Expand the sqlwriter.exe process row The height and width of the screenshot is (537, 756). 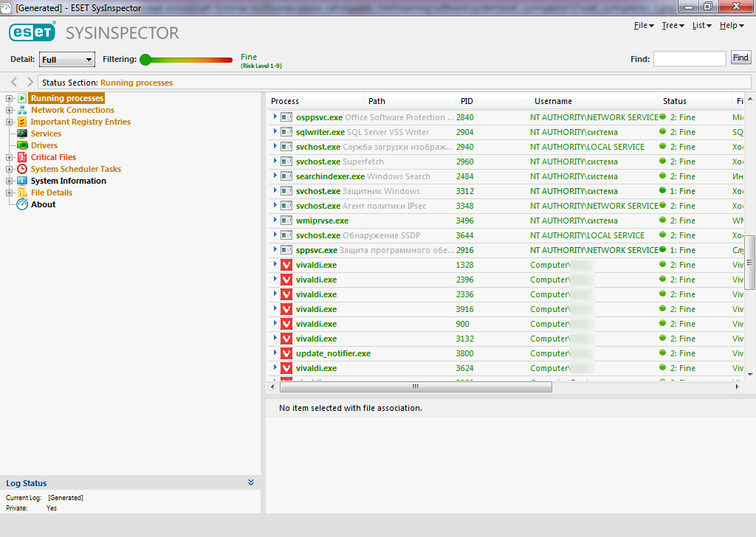(275, 132)
